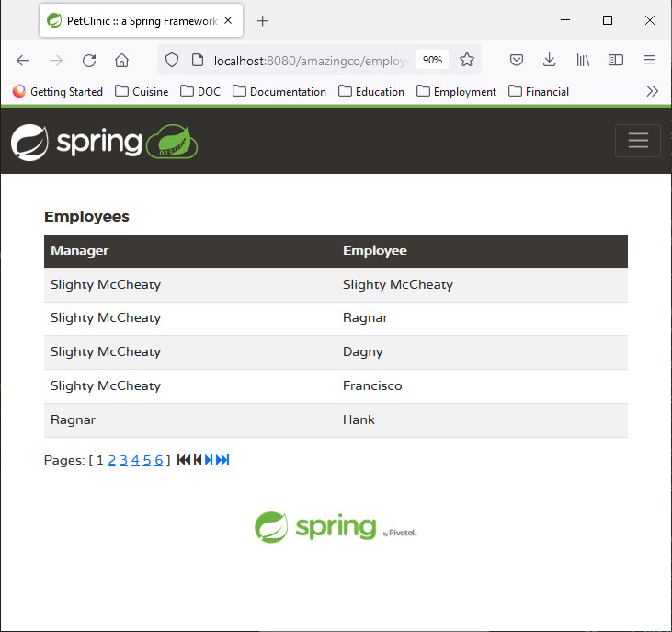
Task: Open the Education bookmark folder
Action: point(371,92)
